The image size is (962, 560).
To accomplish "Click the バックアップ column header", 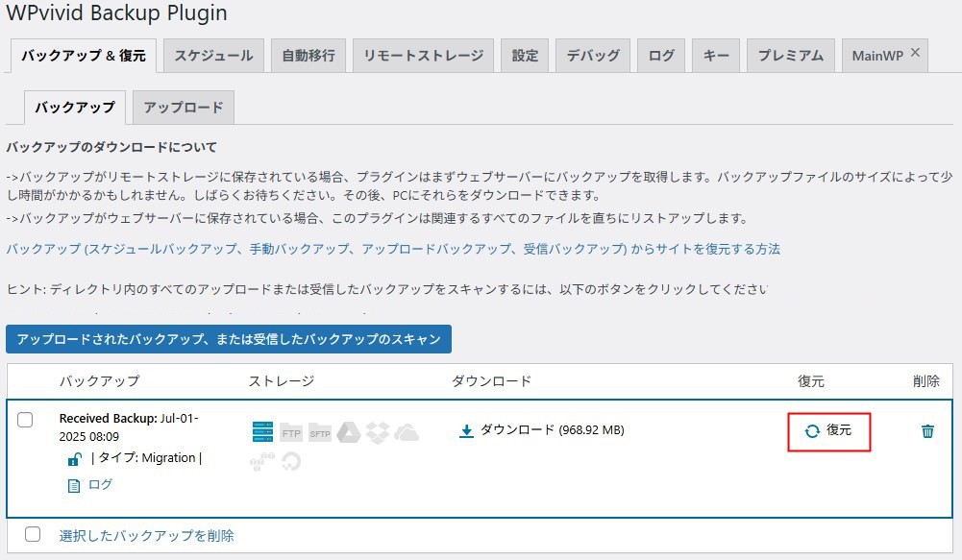I will pyautogui.click(x=99, y=381).
